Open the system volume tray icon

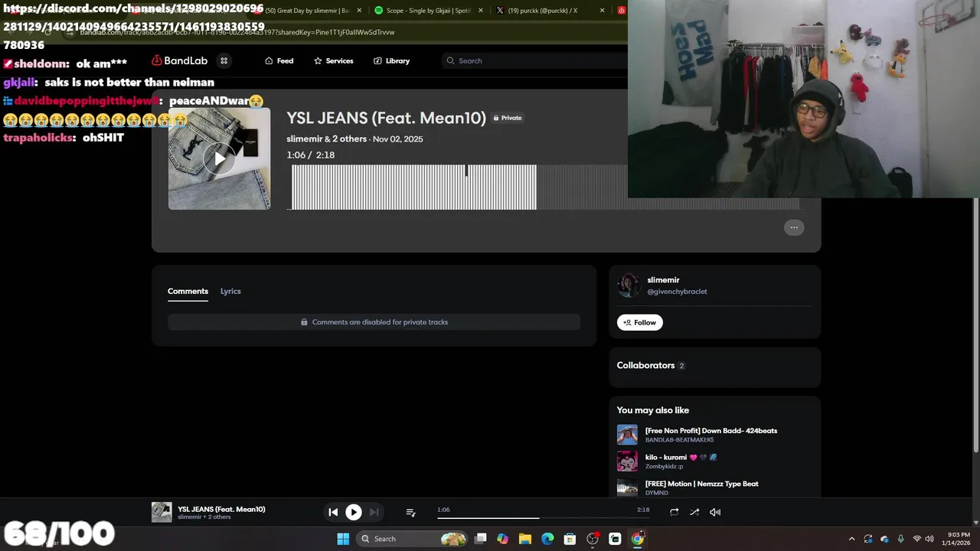[x=929, y=539]
